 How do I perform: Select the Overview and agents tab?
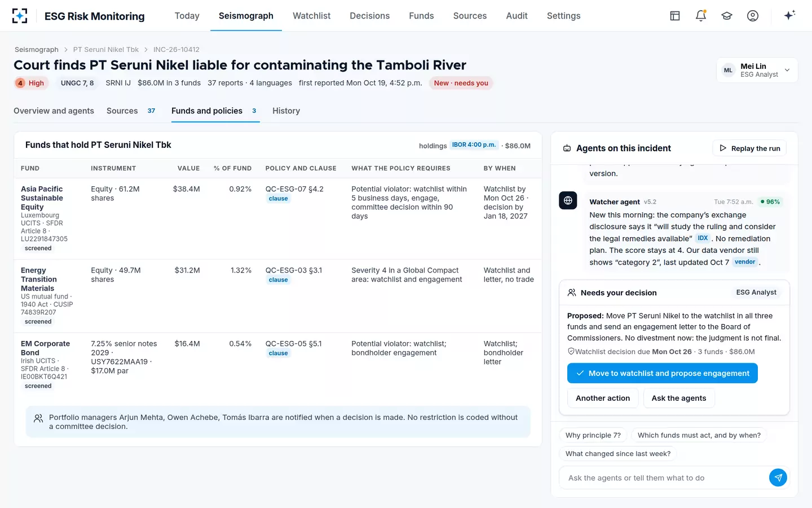[x=54, y=111]
